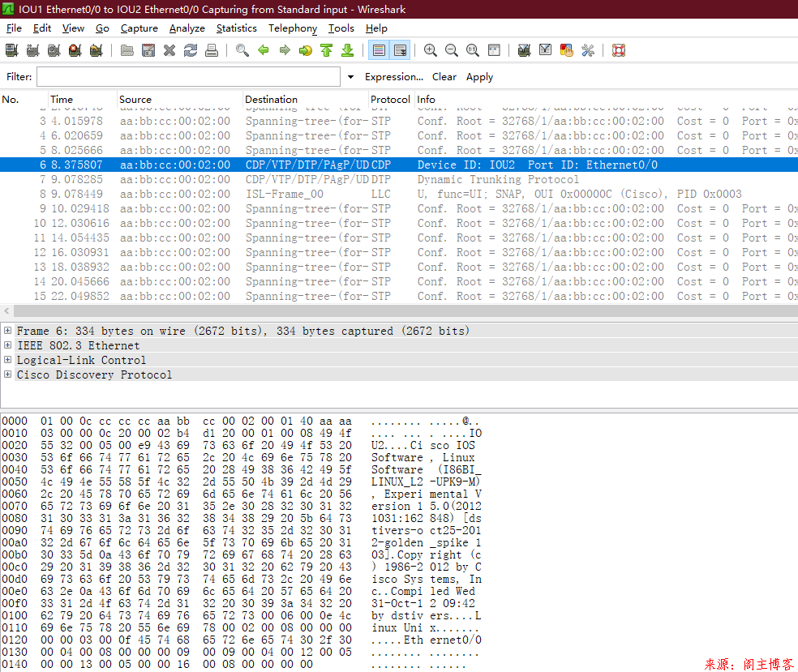Open the View menu
Image resolution: width=798 pixels, height=672 pixels.
[73, 28]
